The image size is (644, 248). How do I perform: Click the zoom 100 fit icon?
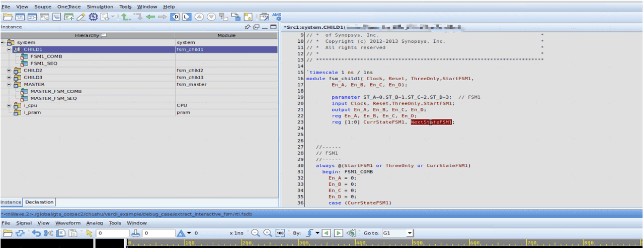click(x=280, y=233)
